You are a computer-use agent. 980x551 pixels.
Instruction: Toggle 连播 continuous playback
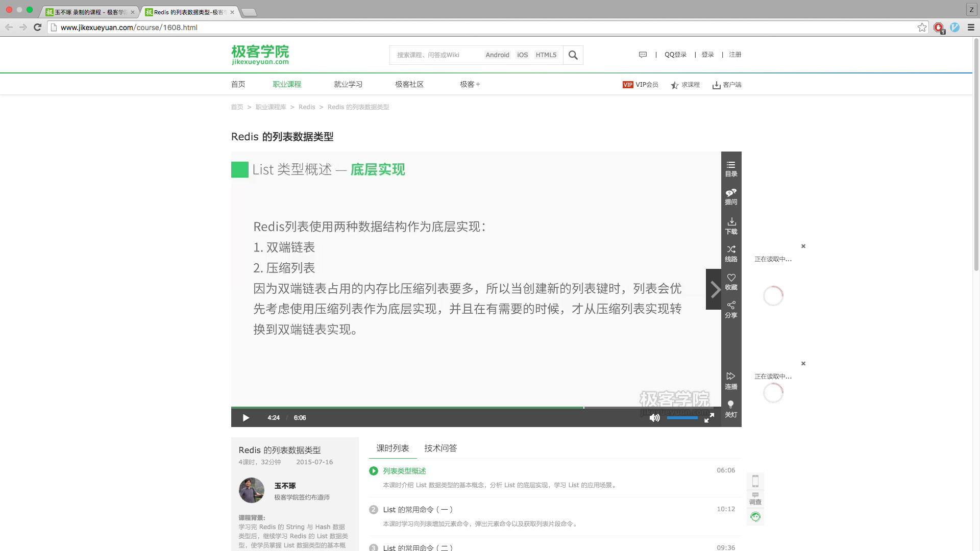(731, 381)
